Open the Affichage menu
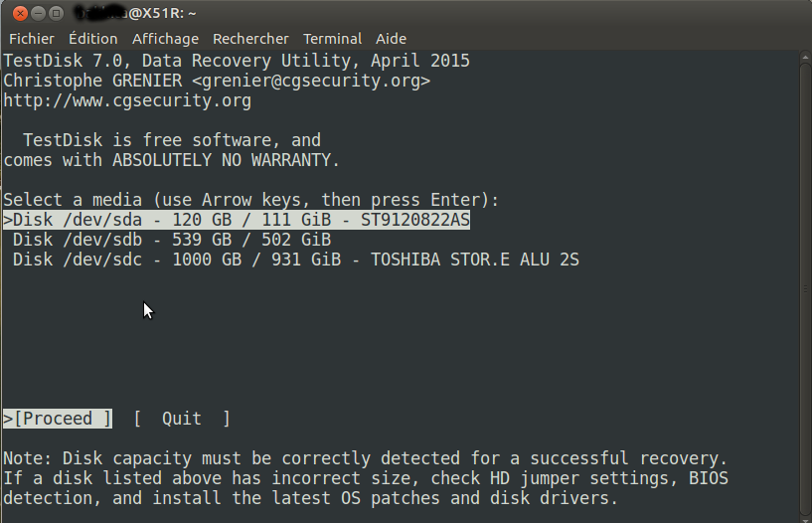The image size is (812, 523). tap(165, 39)
